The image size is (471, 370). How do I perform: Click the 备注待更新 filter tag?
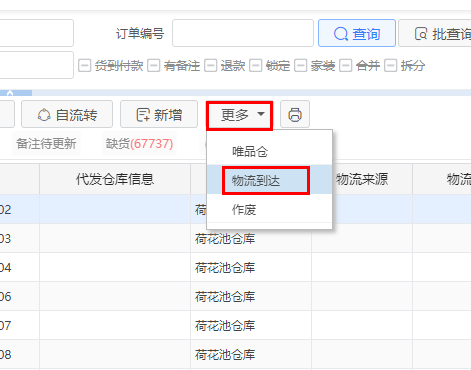coord(46,144)
